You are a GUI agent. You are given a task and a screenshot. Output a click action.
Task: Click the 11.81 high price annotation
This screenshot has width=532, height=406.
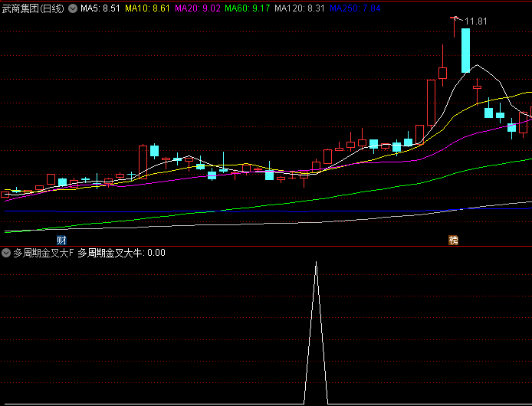click(x=476, y=21)
